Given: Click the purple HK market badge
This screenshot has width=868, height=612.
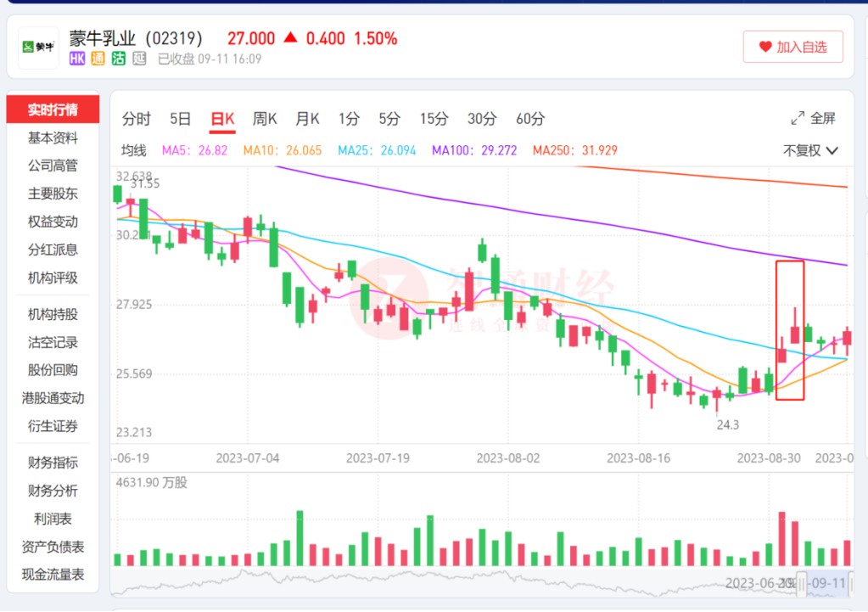Looking at the screenshot, I should tap(77, 59).
